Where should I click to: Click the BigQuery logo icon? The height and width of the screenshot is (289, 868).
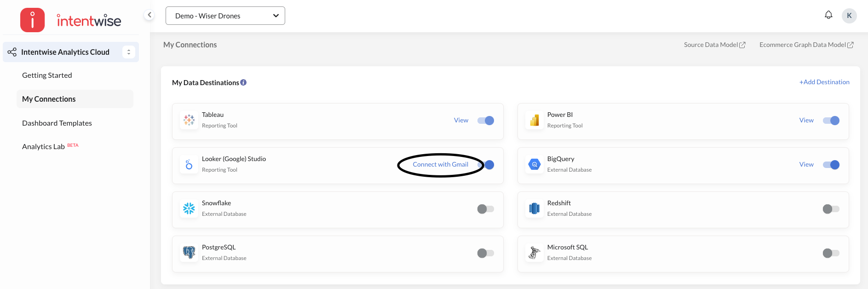pyautogui.click(x=535, y=164)
